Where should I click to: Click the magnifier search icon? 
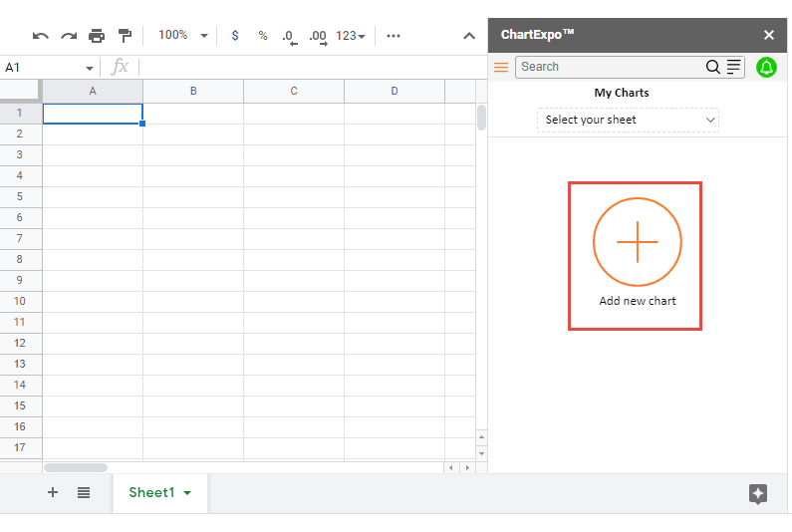tap(712, 67)
